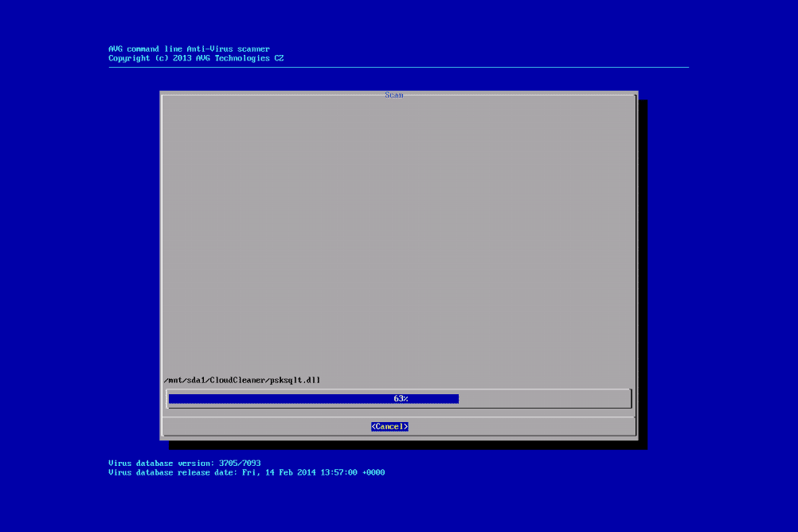Select the CloudCleaner folder name in path

238,380
